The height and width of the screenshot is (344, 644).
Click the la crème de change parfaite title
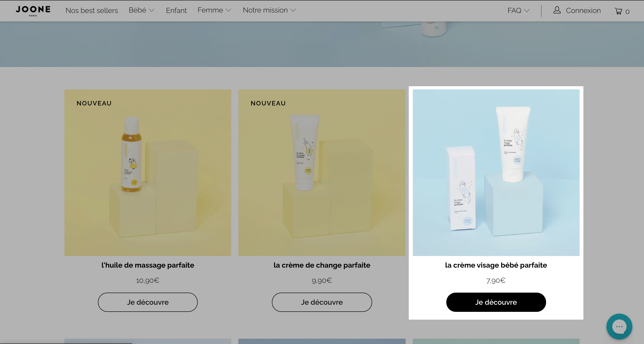pyautogui.click(x=322, y=265)
